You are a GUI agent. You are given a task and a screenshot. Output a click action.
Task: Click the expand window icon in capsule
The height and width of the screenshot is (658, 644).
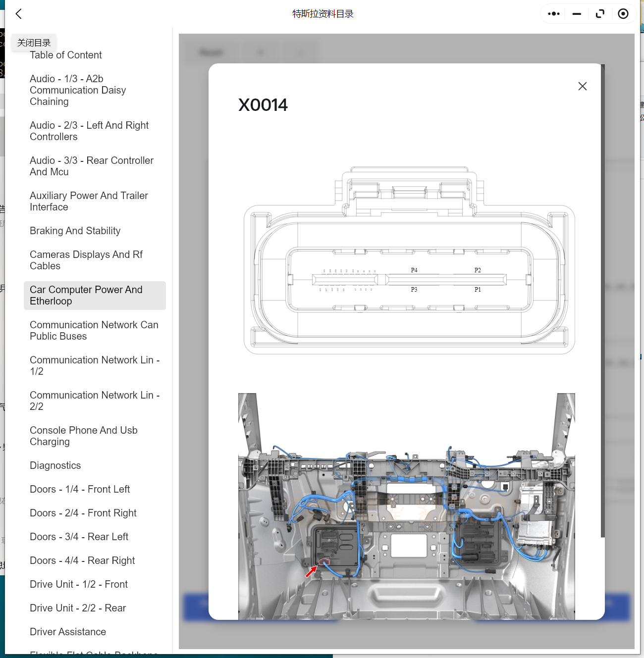tap(600, 14)
